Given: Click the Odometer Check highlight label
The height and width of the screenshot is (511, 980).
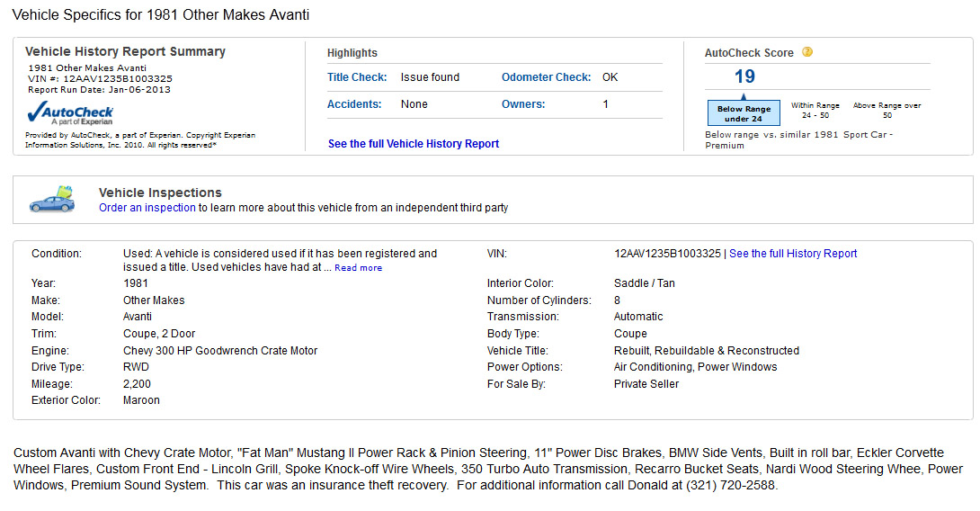Looking at the screenshot, I should coord(546,77).
